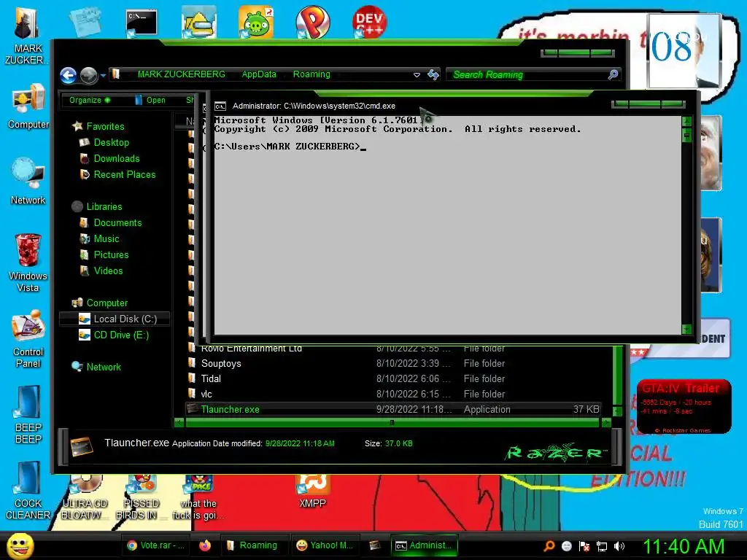The width and height of the screenshot is (747, 560).
Task: Click the Explorer back navigation arrow
Action: pos(68,75)
